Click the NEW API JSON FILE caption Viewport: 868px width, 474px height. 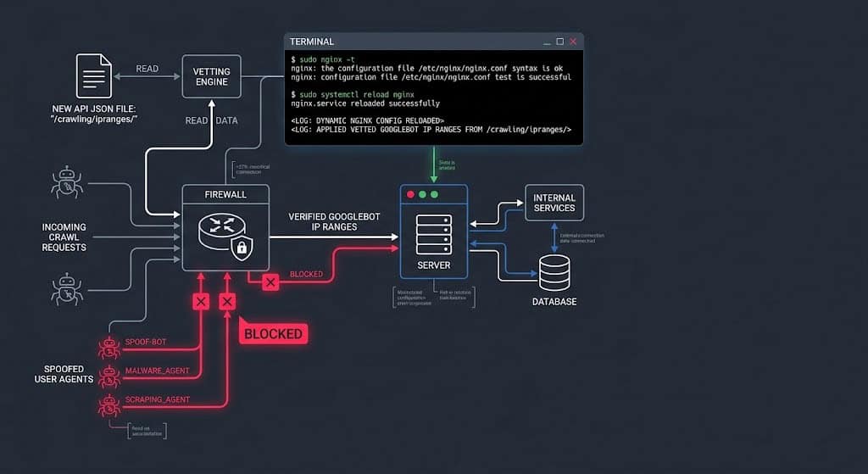click(93, 114)
